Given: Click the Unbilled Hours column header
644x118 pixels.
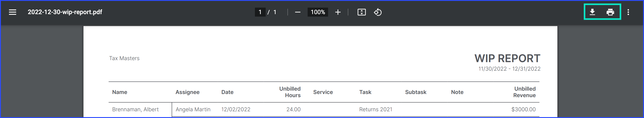Looking at the screenshot, I should coord(290,92).
